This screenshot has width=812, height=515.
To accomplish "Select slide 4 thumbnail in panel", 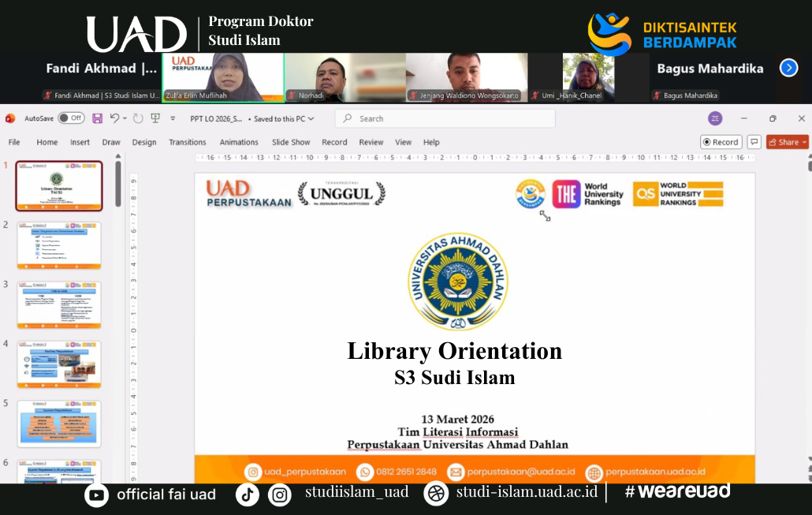I will pyautogui.click(x=59, y=364).
